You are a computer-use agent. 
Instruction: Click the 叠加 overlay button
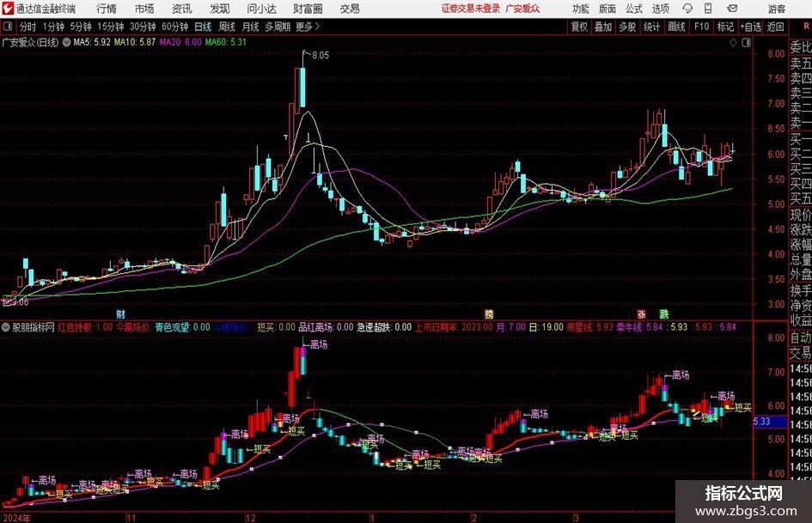(x=603, y=27)
